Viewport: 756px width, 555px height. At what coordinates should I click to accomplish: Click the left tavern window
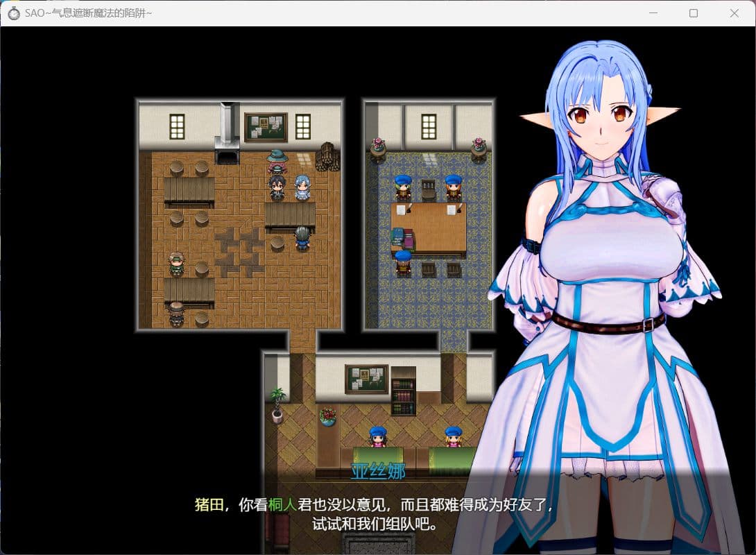(x=177, y=127)
